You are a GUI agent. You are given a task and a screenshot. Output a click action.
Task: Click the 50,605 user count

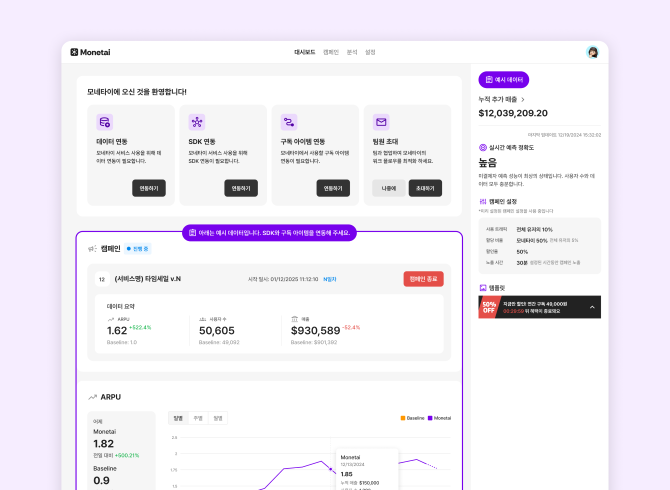click(217, 331)
